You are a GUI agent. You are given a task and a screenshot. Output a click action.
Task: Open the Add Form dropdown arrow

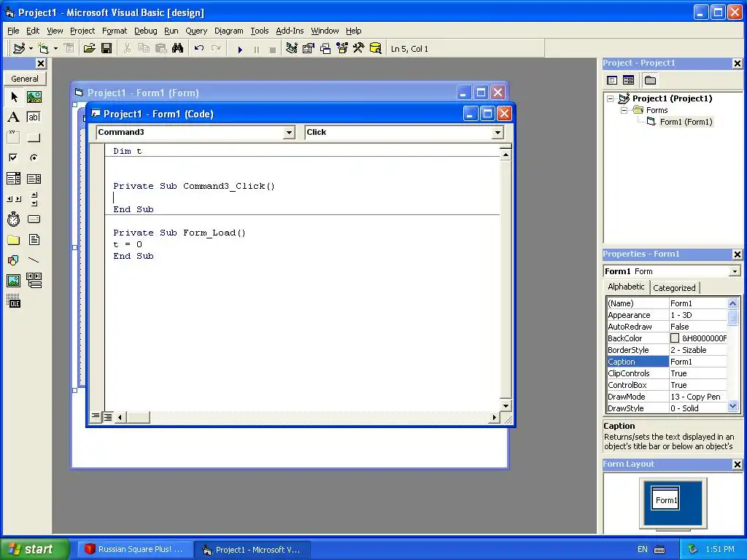click(x=55, y=49)
